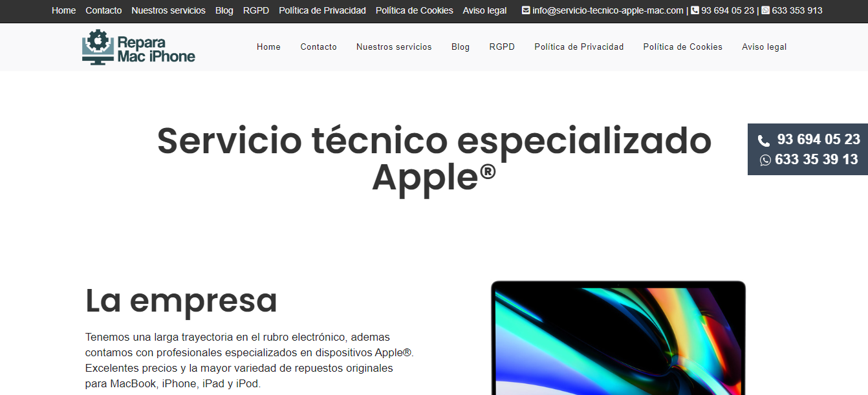Screen dimensions: 868x395
Task: Select Home in main navigation menu
Action: [268, 47]
